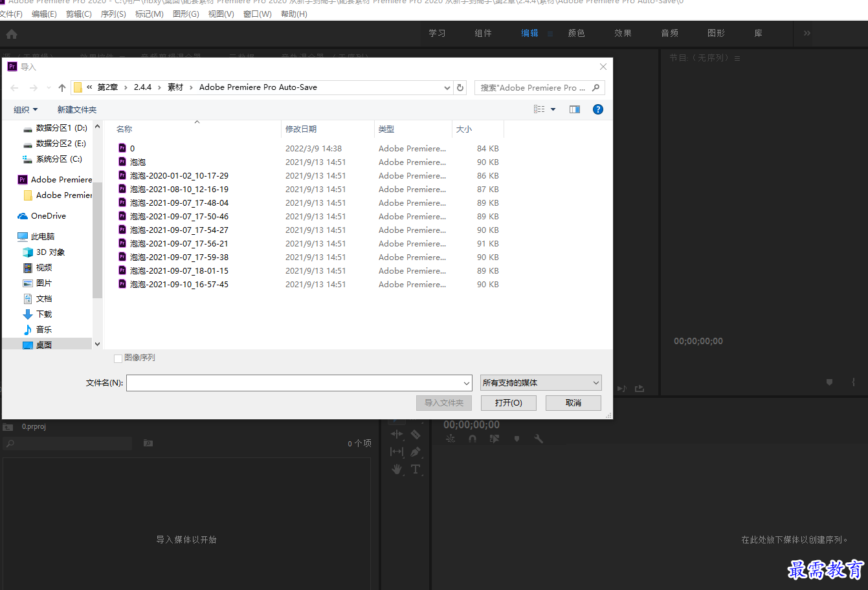Switch to Effects (效果) workspace
The height and width of the screenshot is (590, 868).
[623, 33]
